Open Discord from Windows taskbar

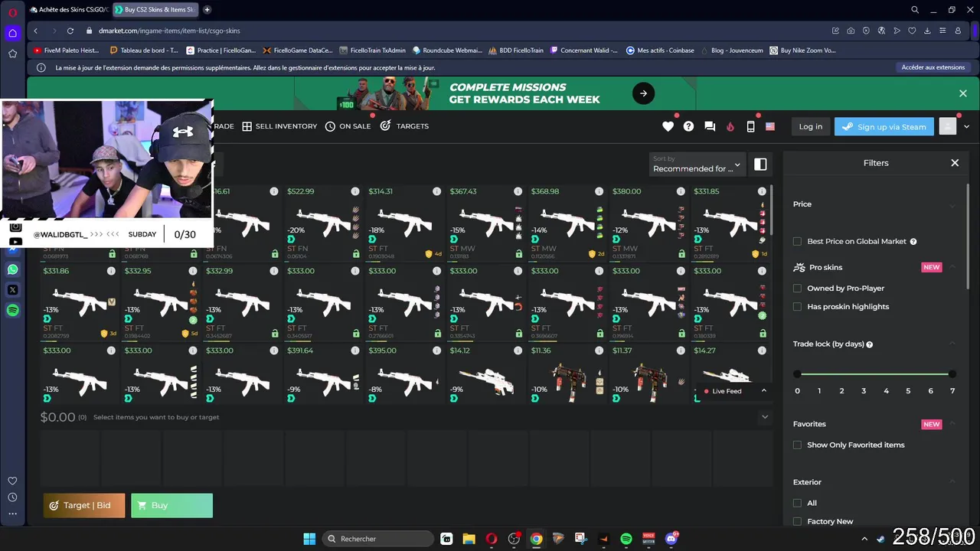pyautogui.click(x=671, y=539)
